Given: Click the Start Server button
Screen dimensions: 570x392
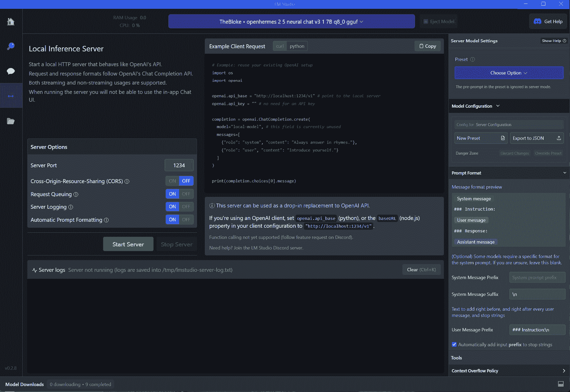Looking at the screenshot, I should (128, 244).
